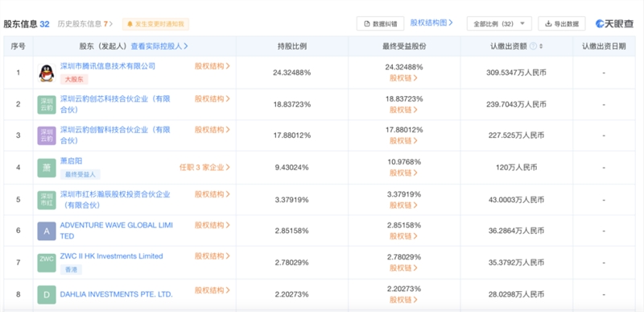Enable 发生变更时通知我 notification

(x=155, y=24)
